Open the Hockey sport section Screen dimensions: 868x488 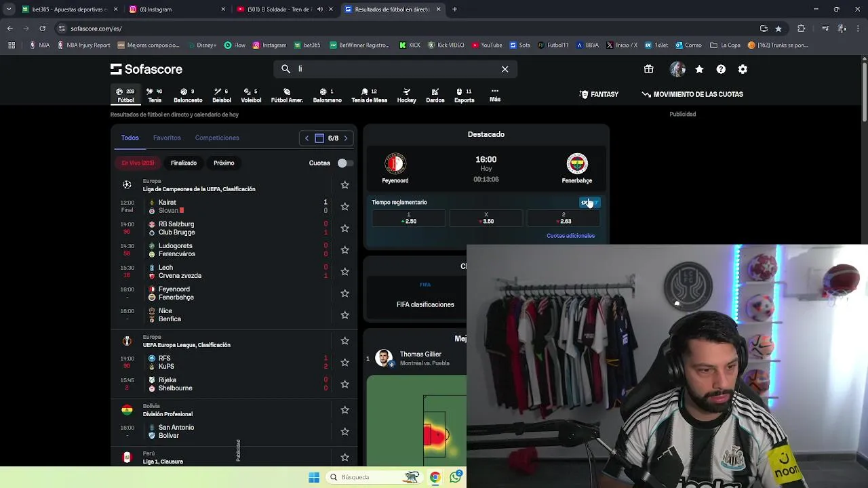click(407, 95)
